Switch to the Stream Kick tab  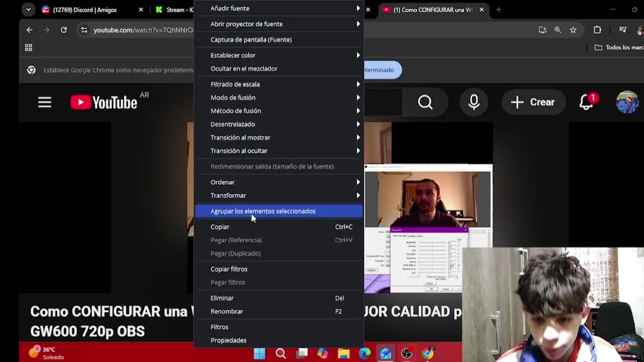pos(174,10)
